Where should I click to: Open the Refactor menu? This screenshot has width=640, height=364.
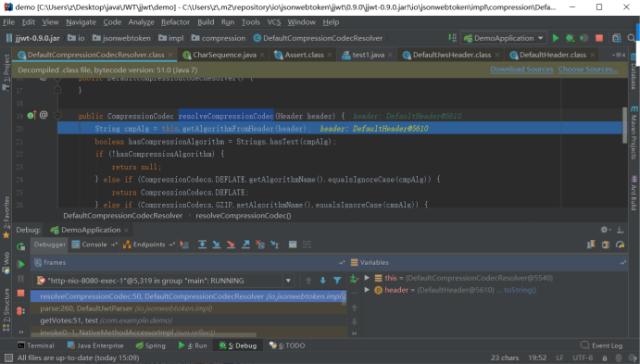175,22
